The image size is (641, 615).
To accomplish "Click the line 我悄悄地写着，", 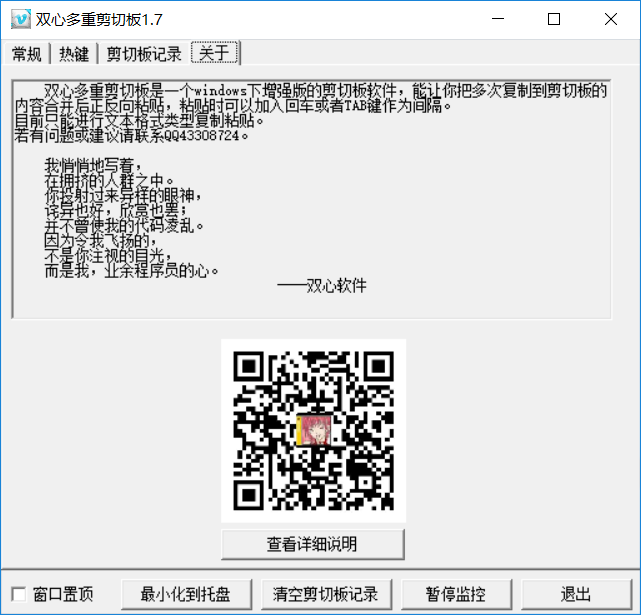I will (x=94, y=166).
